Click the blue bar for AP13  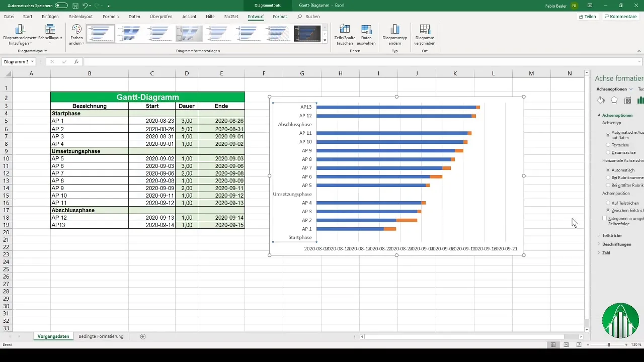pos(396,107)
